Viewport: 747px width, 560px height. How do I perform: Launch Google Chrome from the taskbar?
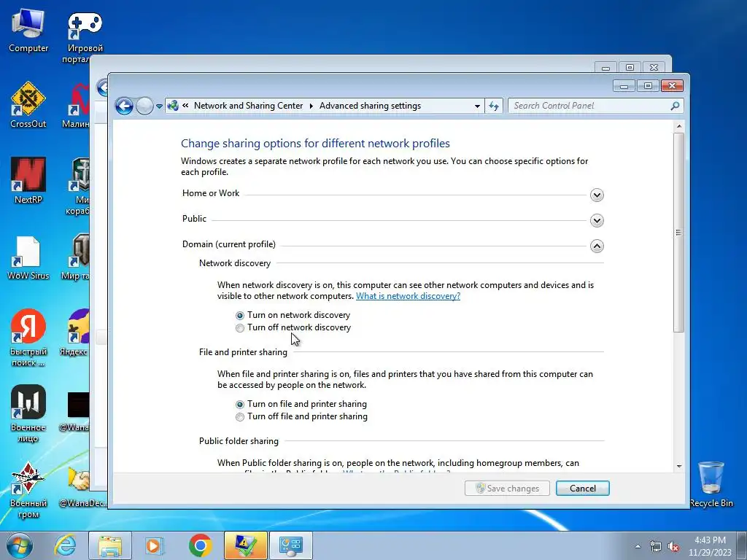tap(200, 545)
